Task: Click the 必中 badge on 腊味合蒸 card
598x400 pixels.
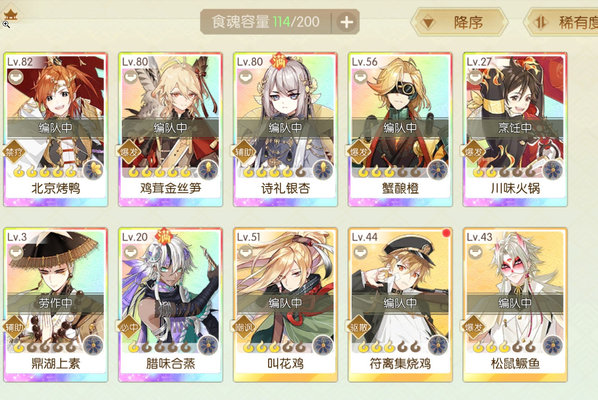Action: [129, 327]
